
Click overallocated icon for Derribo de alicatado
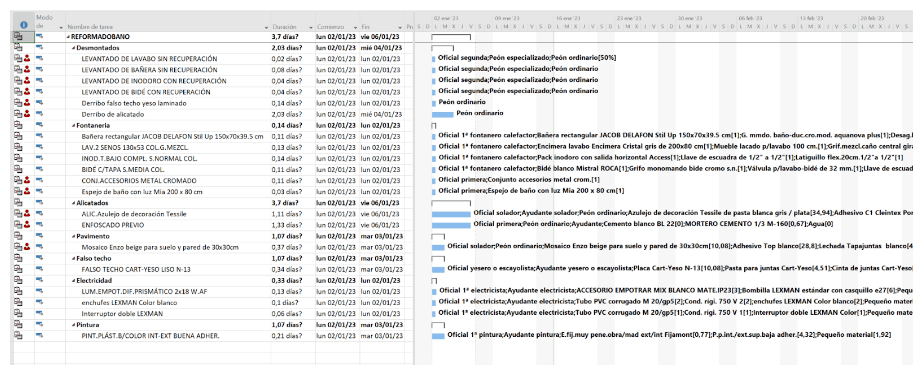(x=27, y=114)
